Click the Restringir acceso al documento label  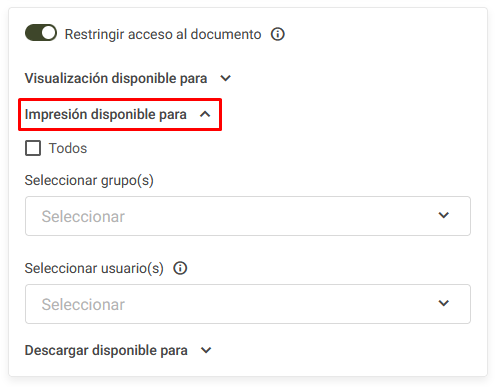point(163,34)
